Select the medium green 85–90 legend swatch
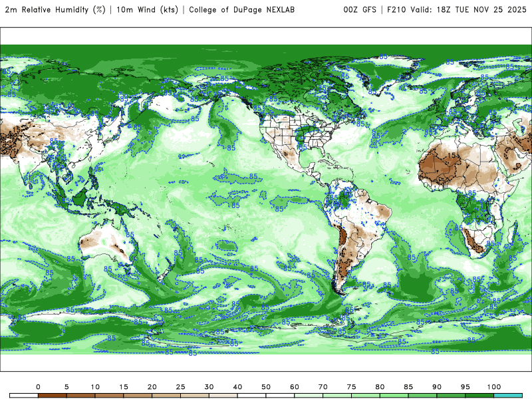 (x=423, y=396)
